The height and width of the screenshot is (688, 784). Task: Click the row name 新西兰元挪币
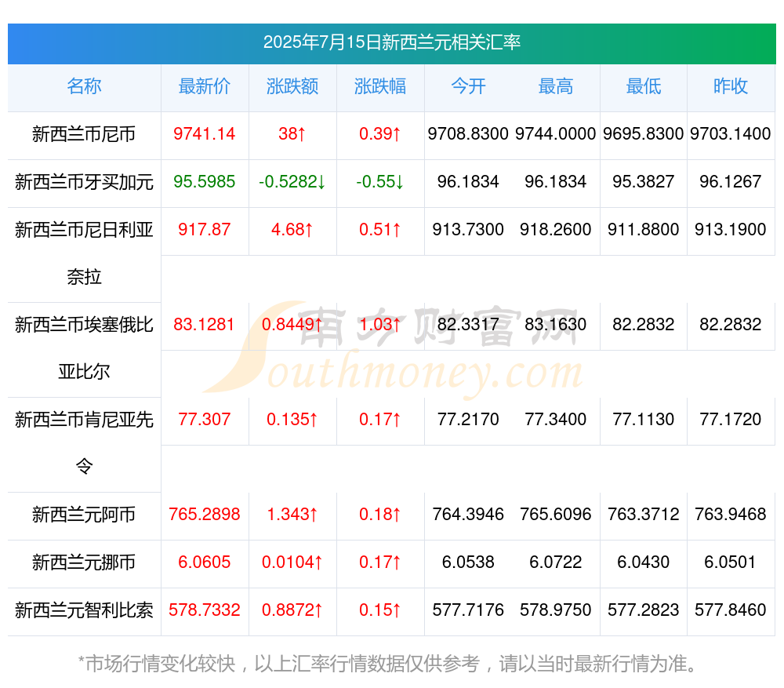tap(84, 562)
